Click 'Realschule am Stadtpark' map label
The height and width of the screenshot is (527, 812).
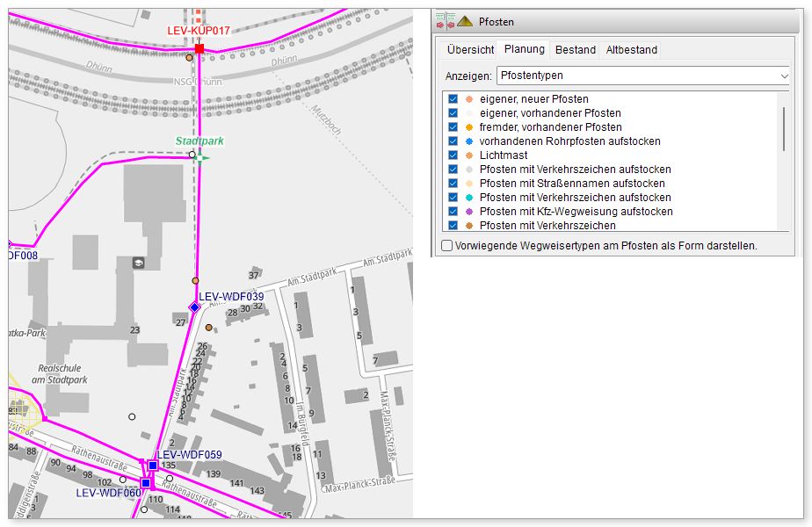[x=60, y=374]
